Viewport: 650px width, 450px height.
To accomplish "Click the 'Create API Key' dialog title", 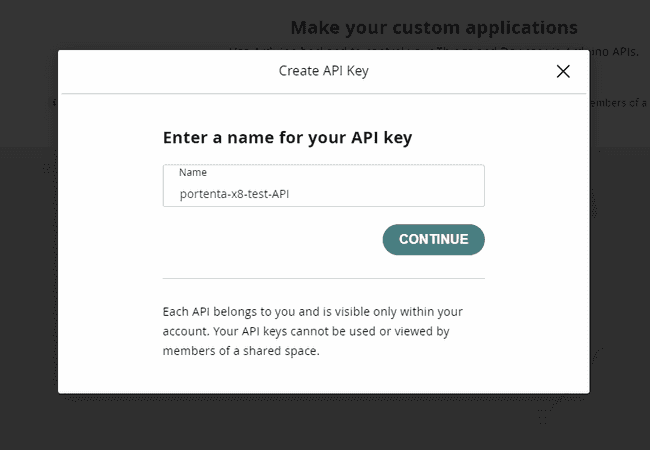I will pos(324,71).
